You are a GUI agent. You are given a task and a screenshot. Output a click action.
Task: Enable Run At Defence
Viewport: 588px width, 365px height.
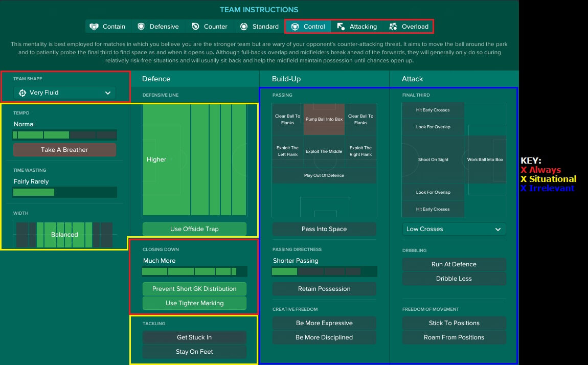coord(454,264)
